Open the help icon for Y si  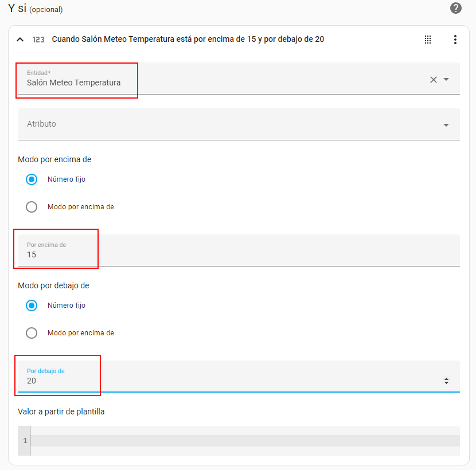tap(456, 8)
